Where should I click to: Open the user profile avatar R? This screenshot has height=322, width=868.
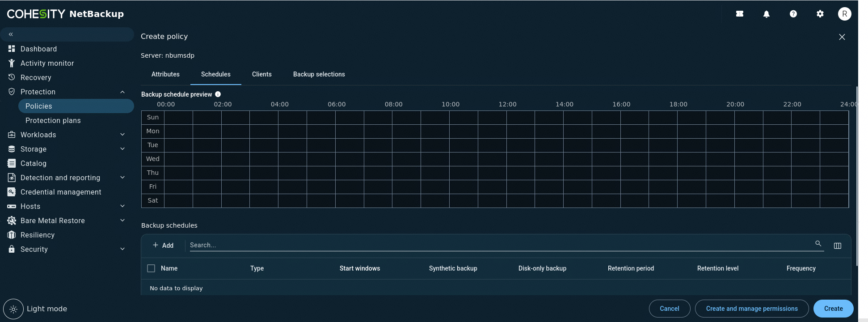point(844,14)
